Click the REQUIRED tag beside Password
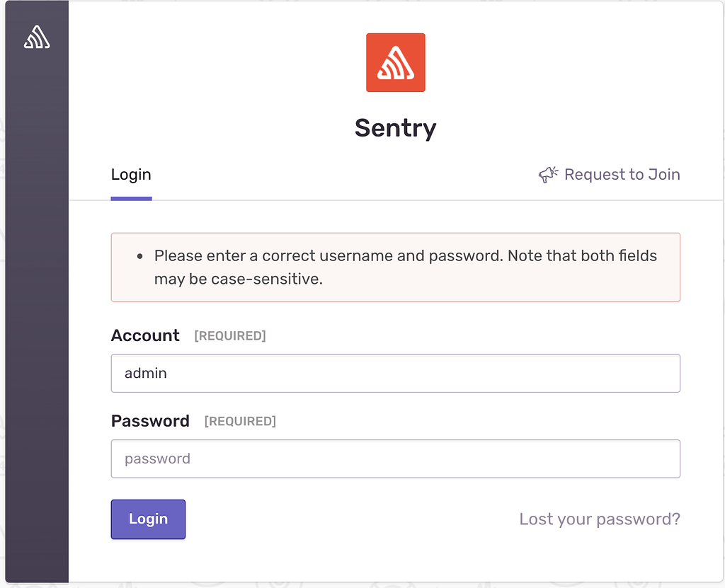725x588 pixels. [240, 422]
